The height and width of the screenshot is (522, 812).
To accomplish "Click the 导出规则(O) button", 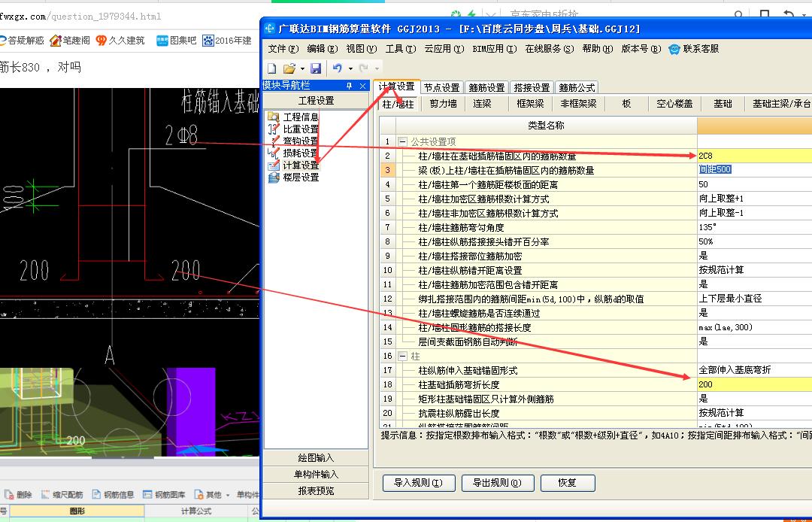I will (x=497, y=483).
